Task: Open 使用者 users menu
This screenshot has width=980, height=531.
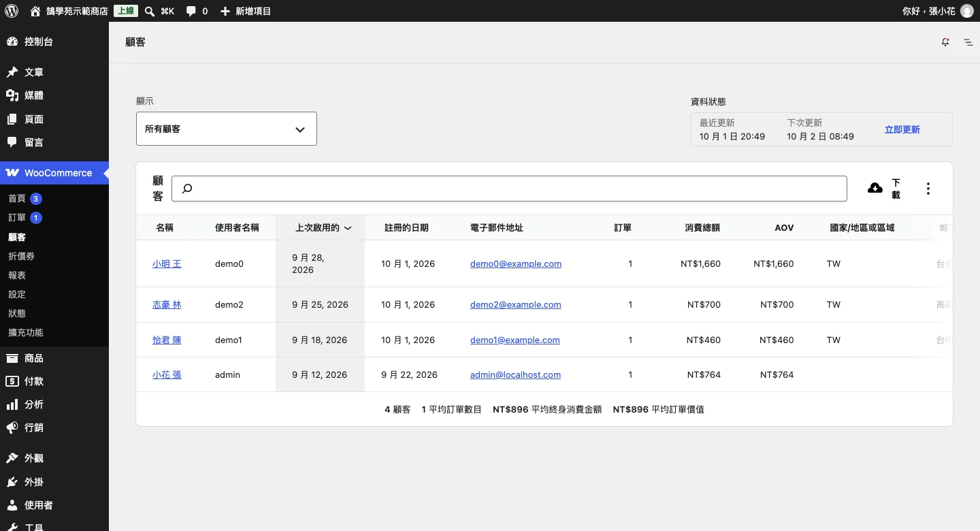Action: [54, 505]
